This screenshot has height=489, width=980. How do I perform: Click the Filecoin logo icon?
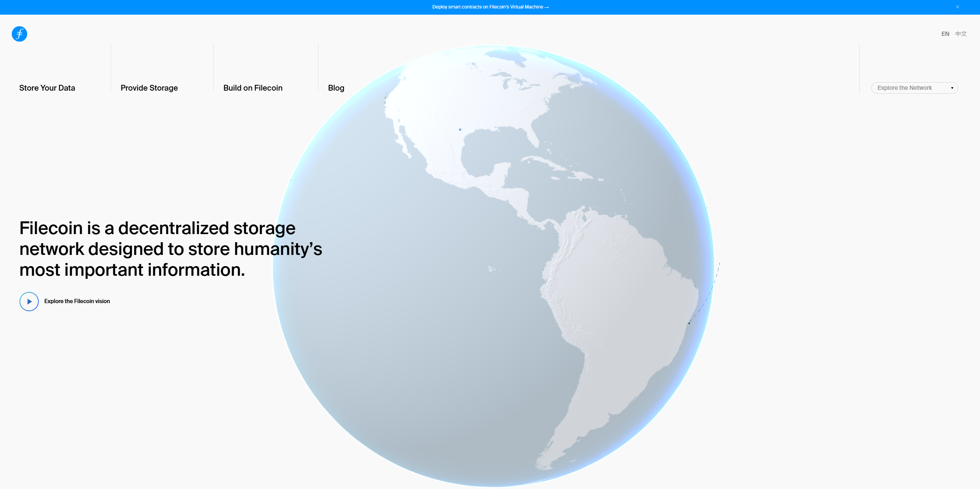19,34
